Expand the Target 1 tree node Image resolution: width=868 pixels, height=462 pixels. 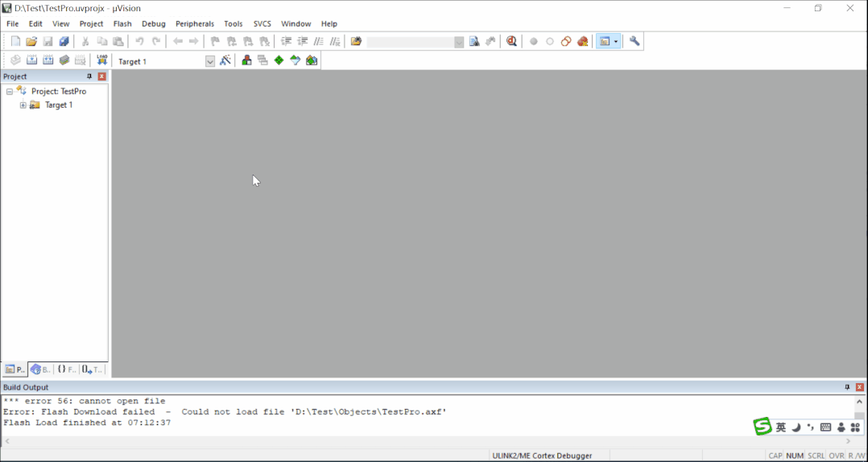[x=23, y=105]
